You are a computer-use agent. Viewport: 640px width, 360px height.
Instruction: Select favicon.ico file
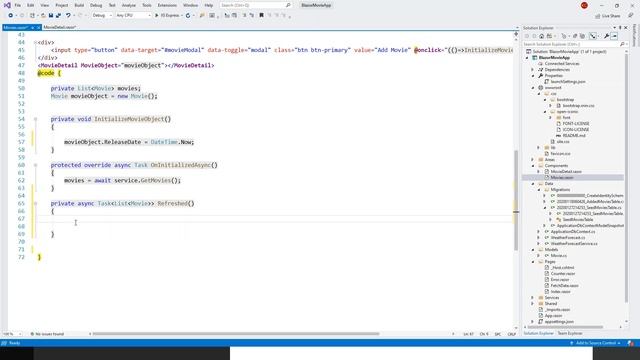click(560, 154)
